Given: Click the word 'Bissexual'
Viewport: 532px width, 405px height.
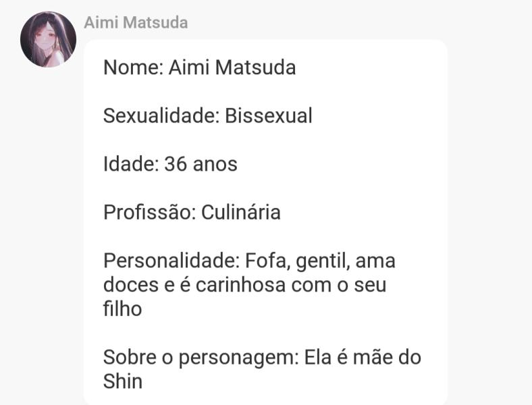Looking at the screenshot, I should pyautogui.click(x=269, y=115).
